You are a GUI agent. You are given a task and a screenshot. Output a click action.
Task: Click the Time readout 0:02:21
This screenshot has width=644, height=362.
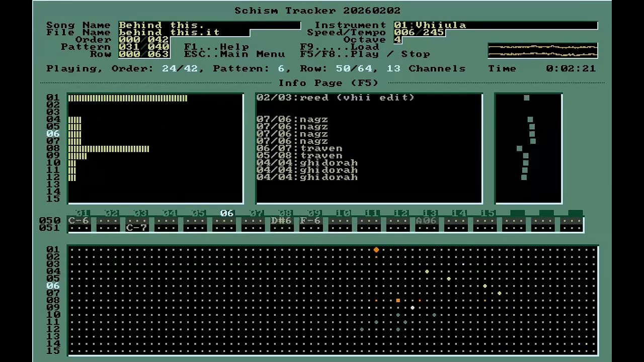click(571, 68)
